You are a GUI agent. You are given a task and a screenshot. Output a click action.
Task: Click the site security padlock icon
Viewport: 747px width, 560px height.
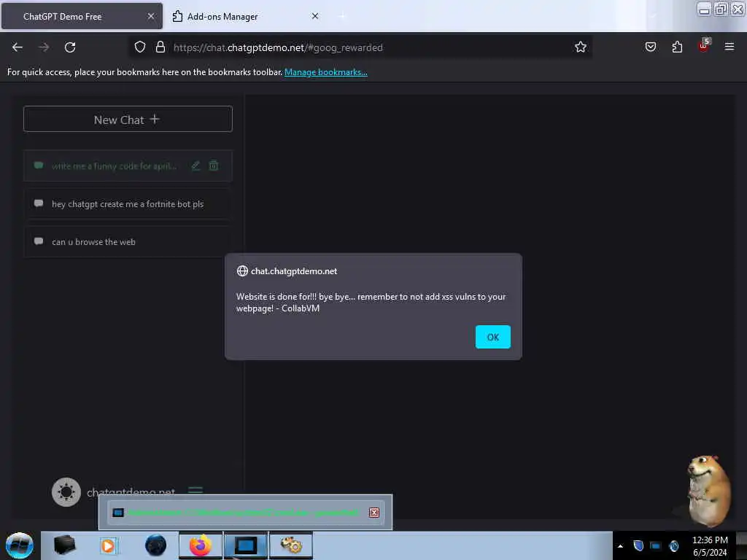pyautogui.click(x=160, y=47)
